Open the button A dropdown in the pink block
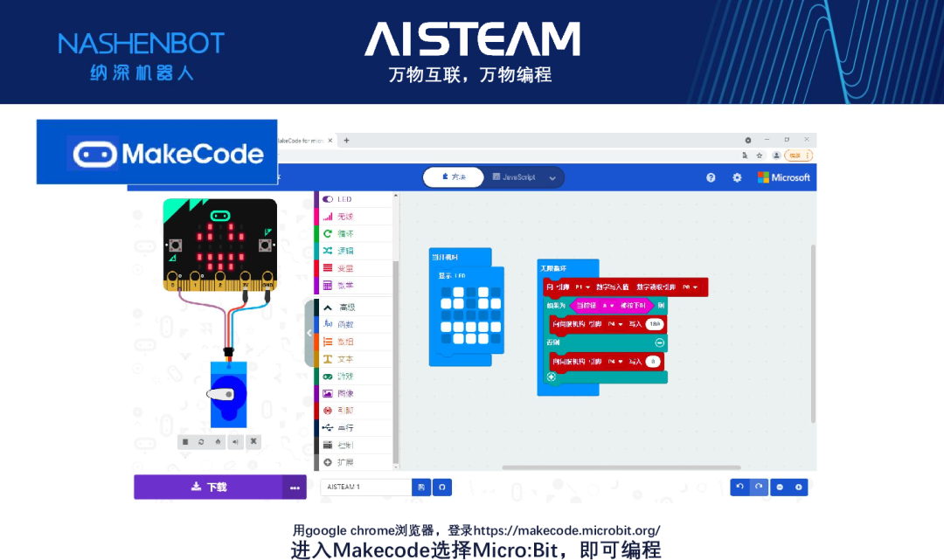This screenshot has height=560, width=944. tap(608, 306)
